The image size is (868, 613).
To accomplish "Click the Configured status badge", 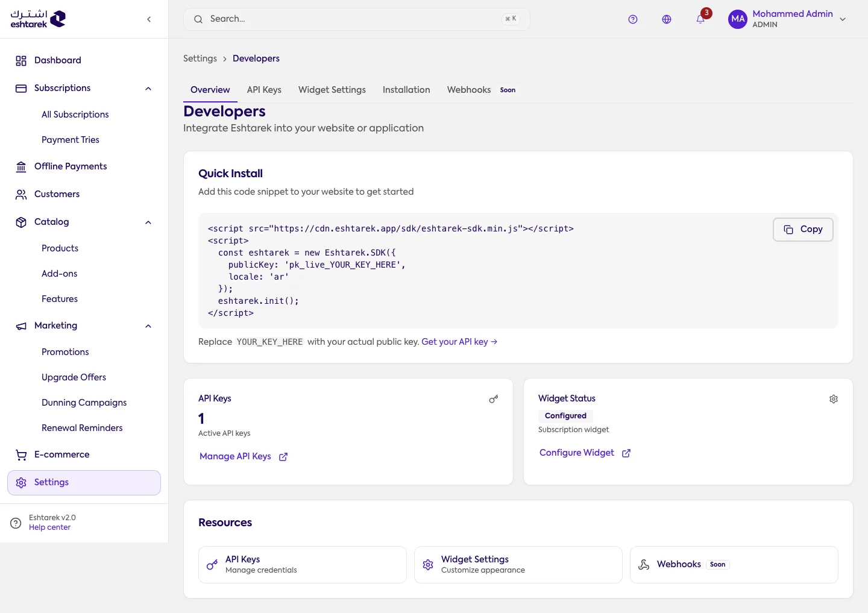I will 565,416.
